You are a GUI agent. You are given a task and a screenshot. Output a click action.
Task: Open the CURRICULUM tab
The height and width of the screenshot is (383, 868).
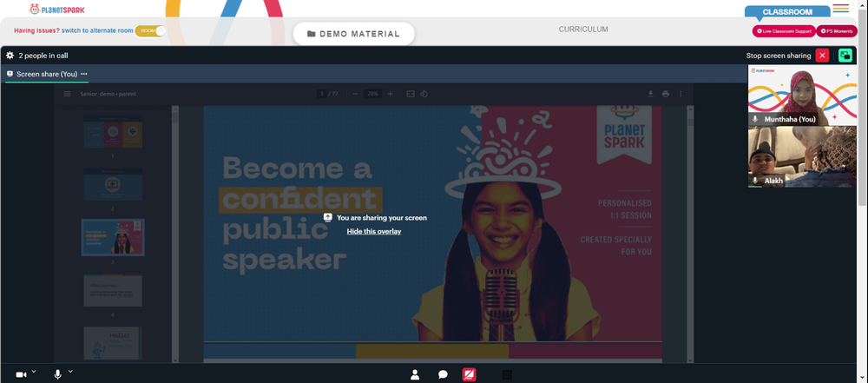click(x=583, y=30)
